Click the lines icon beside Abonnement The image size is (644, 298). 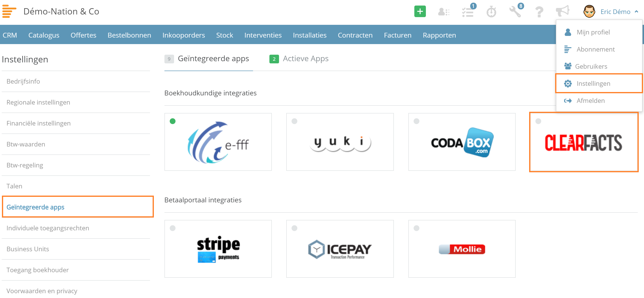click(568, 49)
